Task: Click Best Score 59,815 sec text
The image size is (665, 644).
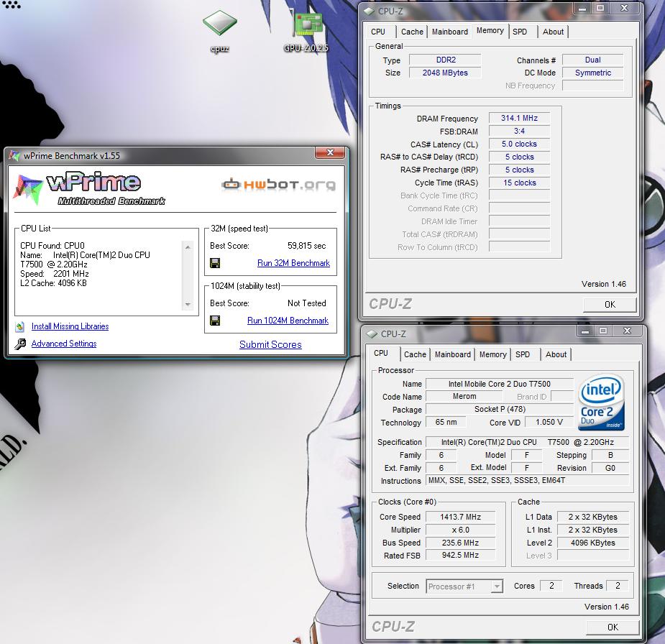Action: (307, 246)
